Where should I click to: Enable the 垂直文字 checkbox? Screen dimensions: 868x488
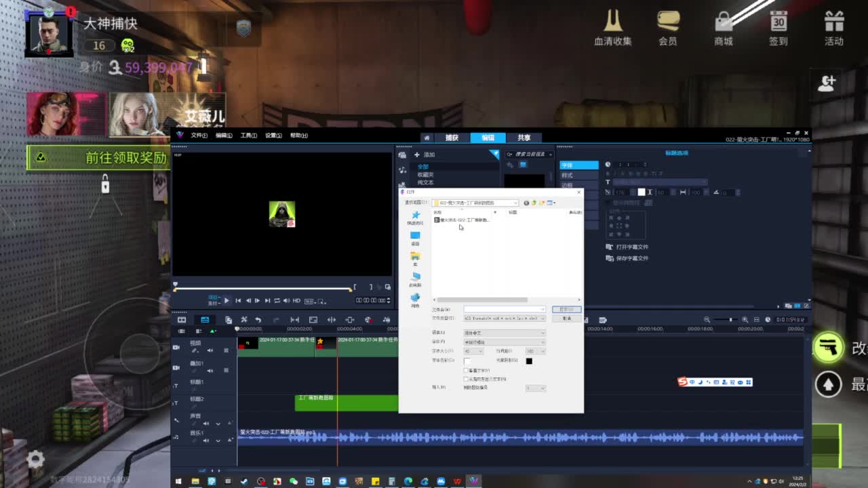pos(466,370)
